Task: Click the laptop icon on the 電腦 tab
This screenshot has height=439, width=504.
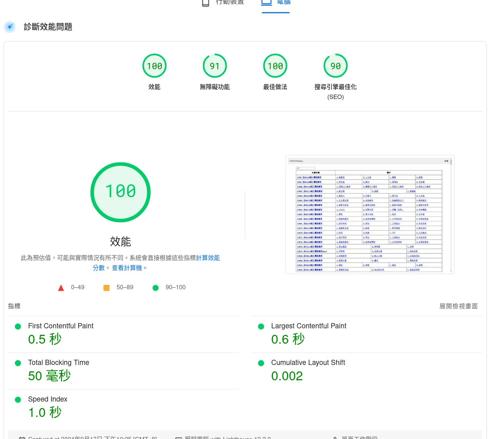Action: pos(266,2)
